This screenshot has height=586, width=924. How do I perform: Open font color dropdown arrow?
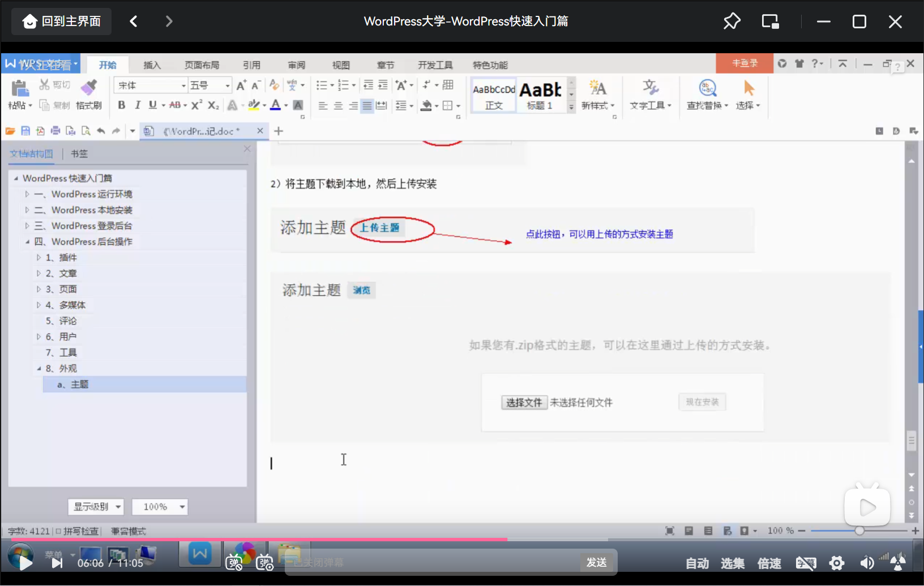(286, 105)
